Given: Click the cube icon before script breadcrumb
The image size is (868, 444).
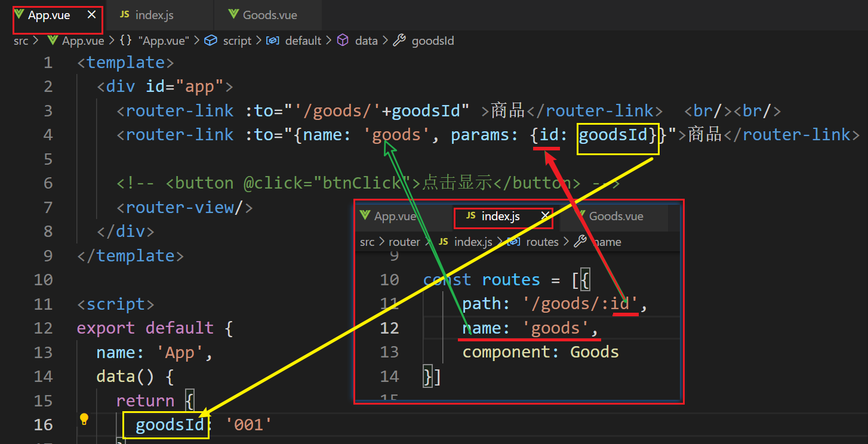Looking at the screenshot, I should (210, 41).
